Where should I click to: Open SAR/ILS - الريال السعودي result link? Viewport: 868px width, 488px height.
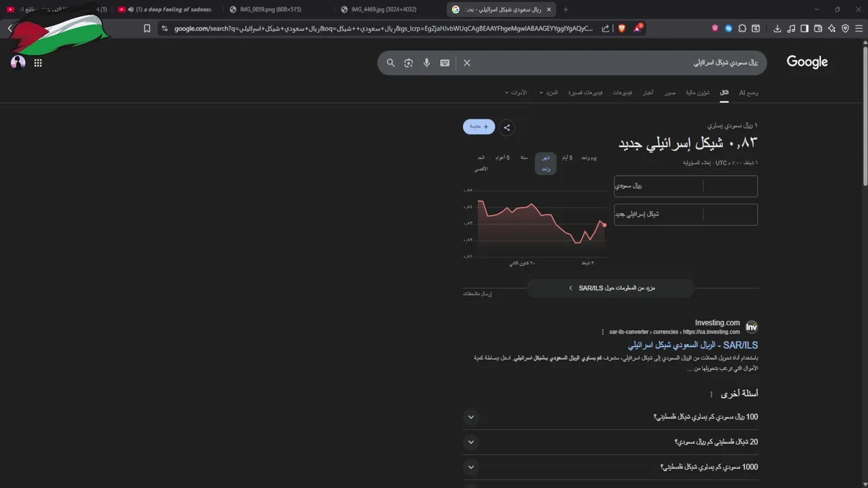tap(692, 346)
